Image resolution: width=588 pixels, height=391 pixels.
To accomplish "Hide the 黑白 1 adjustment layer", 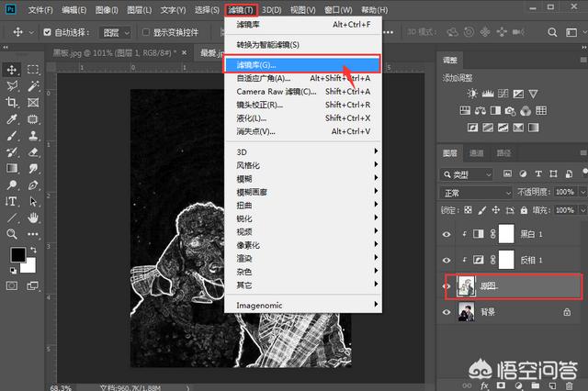I will click(447, 234).
